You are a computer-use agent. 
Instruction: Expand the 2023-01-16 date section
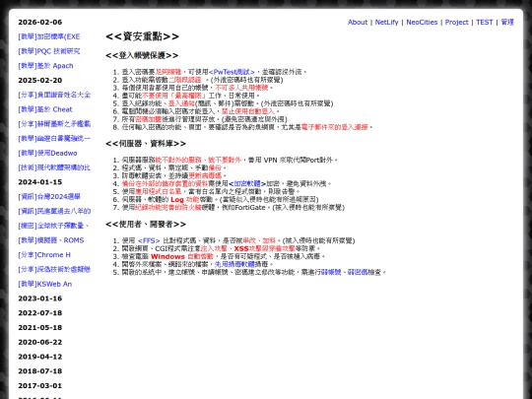[40, 299]
